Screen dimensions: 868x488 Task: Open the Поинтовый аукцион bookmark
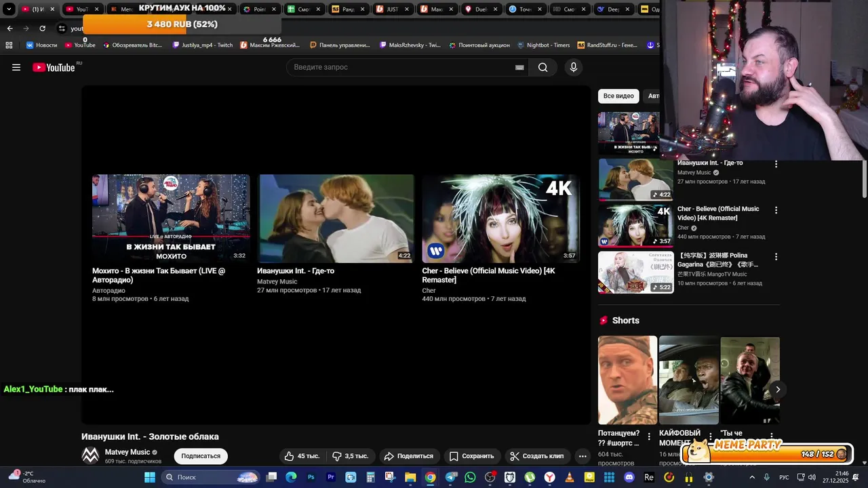click(x=479, y=45)
